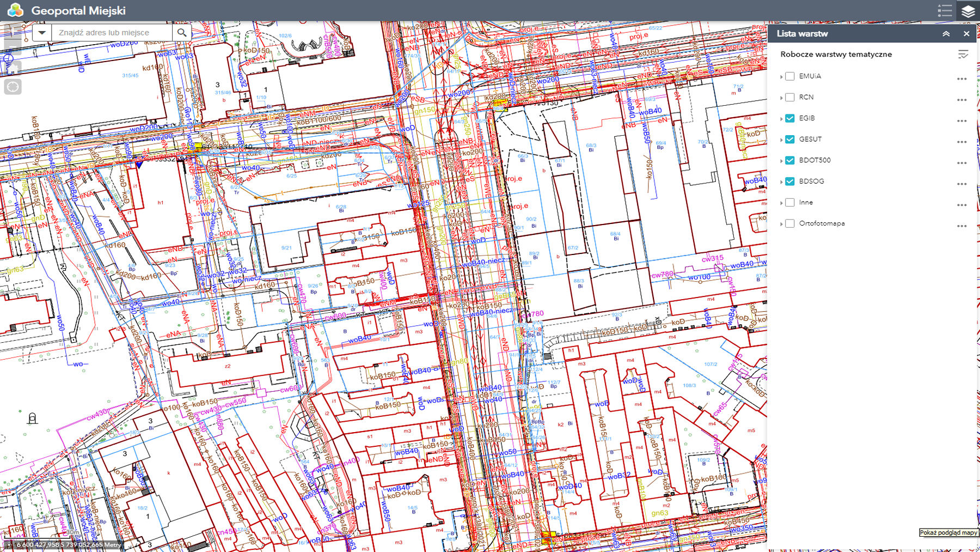Image resolution: width=980 pixels, height=552 pixels.
Task: Click the Pokaż podgląd mapy button
Action: point(948,532)
